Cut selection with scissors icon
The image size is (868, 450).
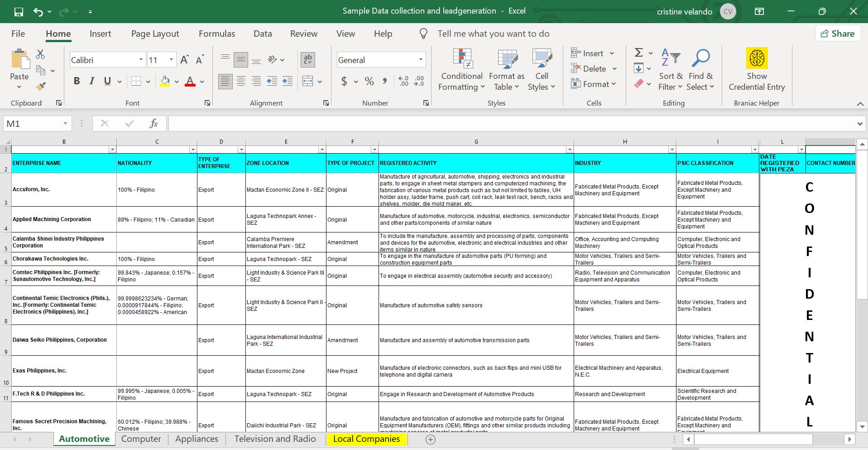(40, 54)
